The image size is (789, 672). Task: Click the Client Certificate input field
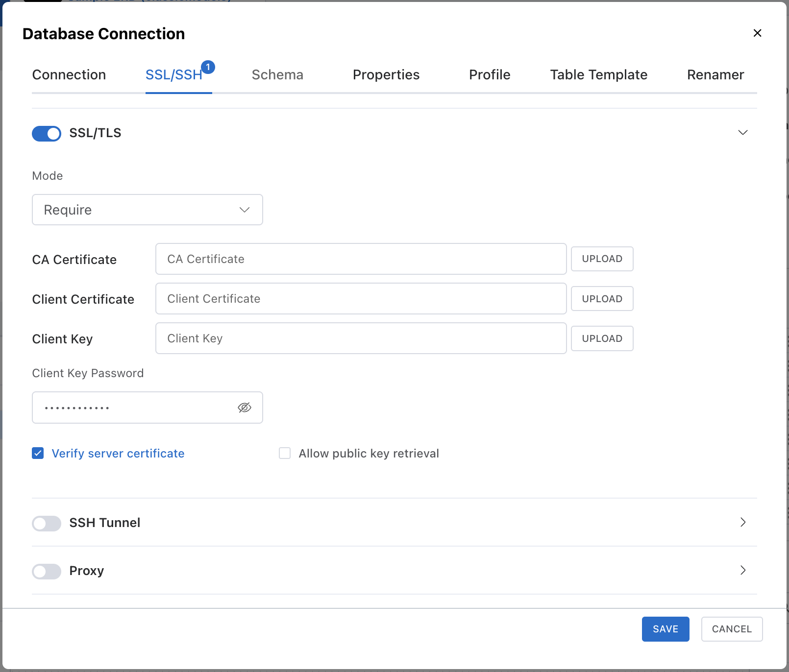tap(361, 299)
